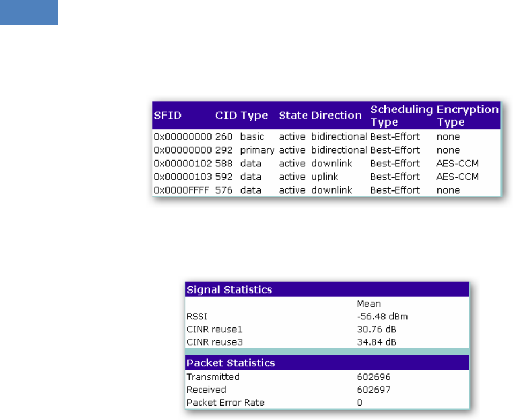Click 'bidirectional' in the CID 292 row
The image size is (513, 420).
tap(339, 150)
